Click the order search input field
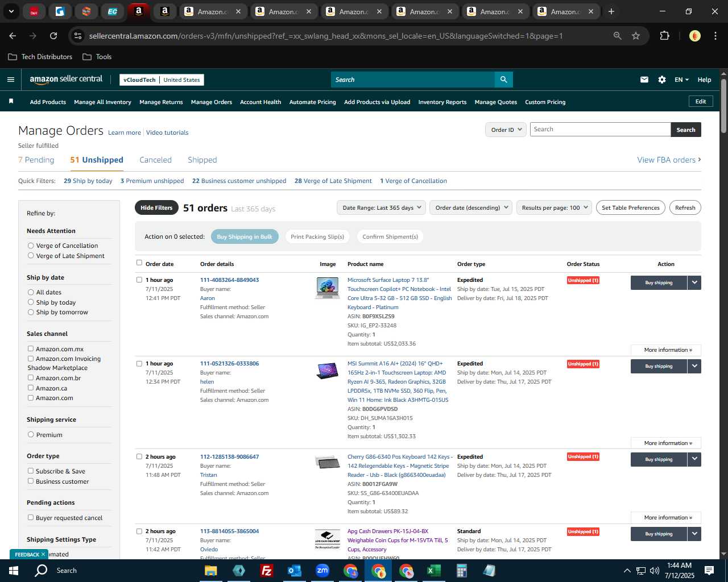 pos(600,130)
